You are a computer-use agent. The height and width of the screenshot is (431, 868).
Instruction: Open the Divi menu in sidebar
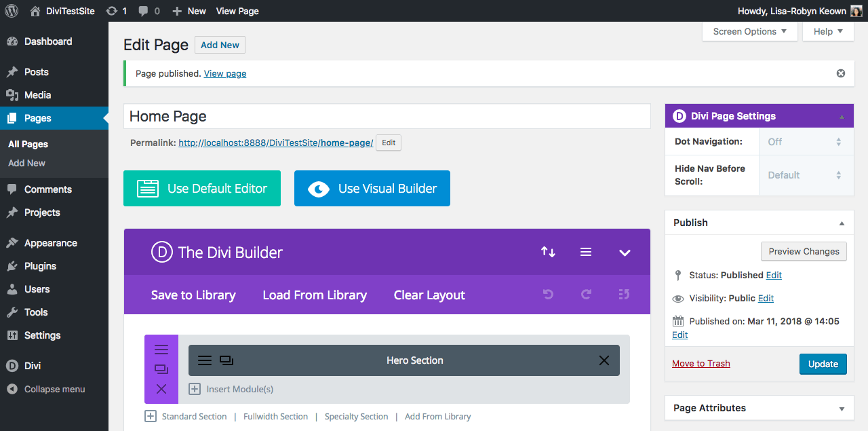(x=54, y=366)
